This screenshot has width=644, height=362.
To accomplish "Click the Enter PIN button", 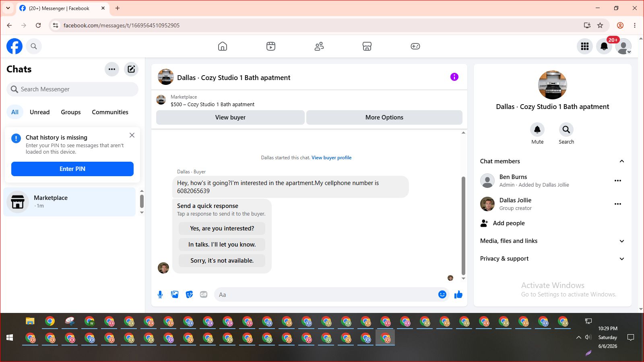I will click(x=72, y=169).
